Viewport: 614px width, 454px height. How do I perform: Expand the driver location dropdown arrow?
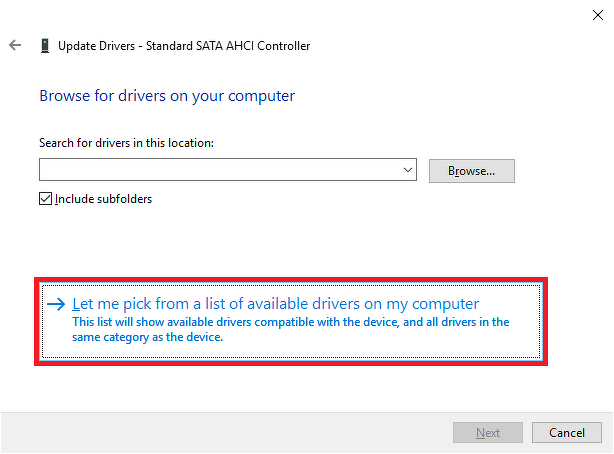408,170
